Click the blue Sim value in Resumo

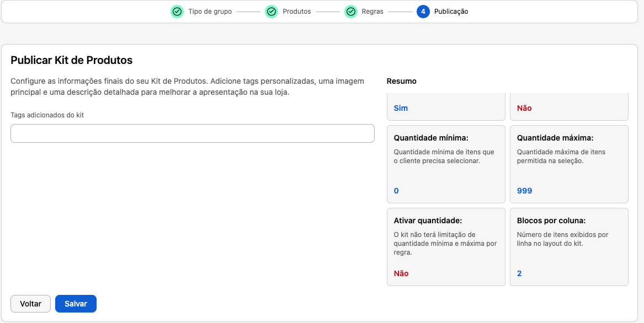coord(401,109)
